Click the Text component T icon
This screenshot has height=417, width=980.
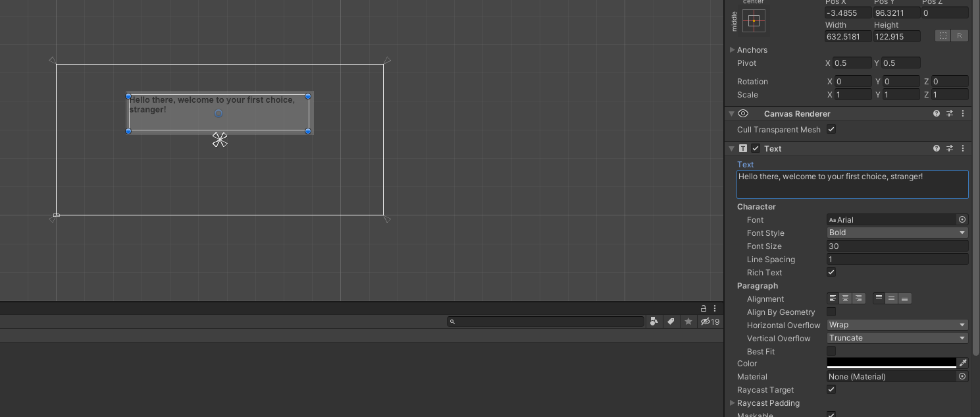(743, 149)
